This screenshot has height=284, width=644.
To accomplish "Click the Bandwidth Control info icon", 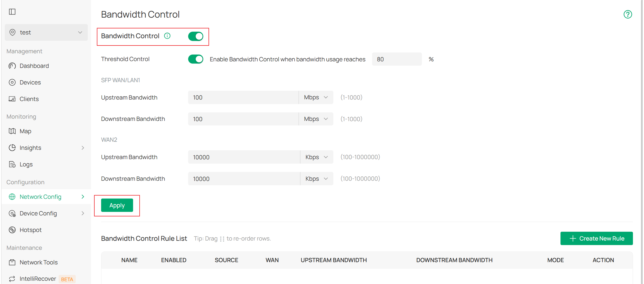I will (x=167, y=36).
